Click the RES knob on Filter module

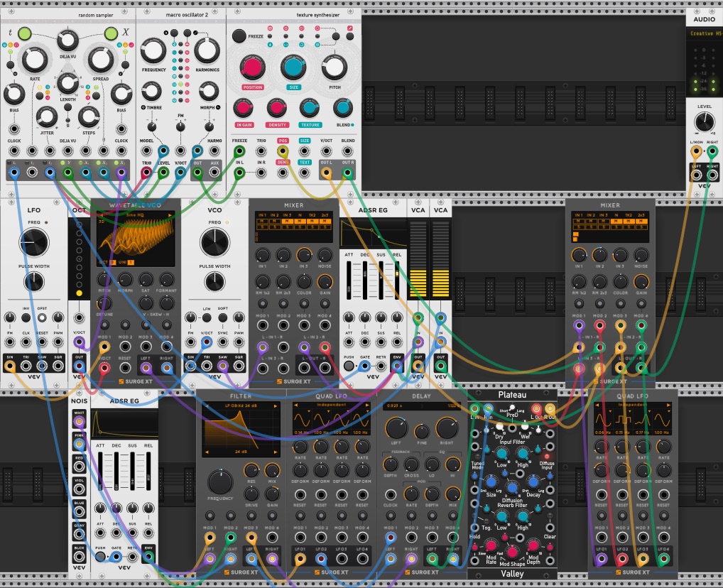[x=251, y=470]
